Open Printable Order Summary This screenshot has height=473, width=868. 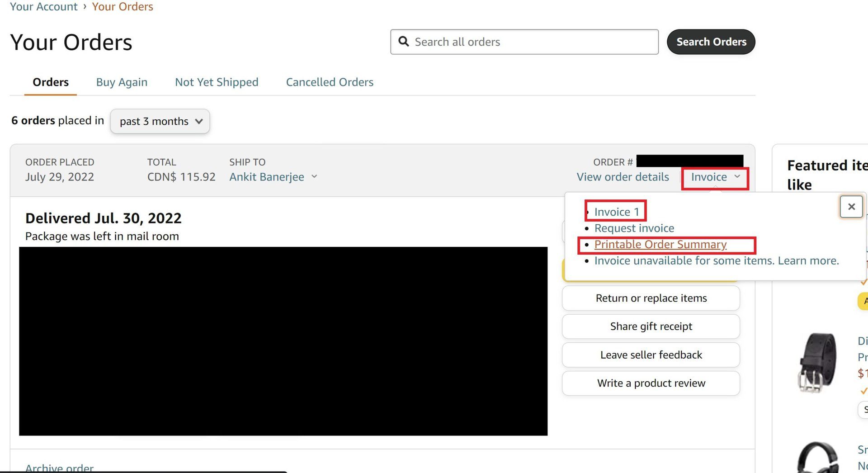[660, 244]
